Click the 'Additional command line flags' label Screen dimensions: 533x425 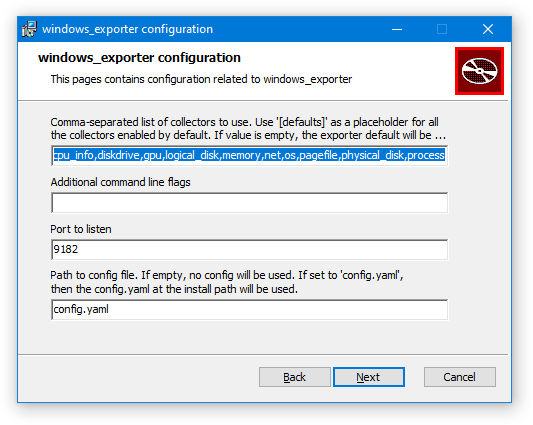click(120, 182)
